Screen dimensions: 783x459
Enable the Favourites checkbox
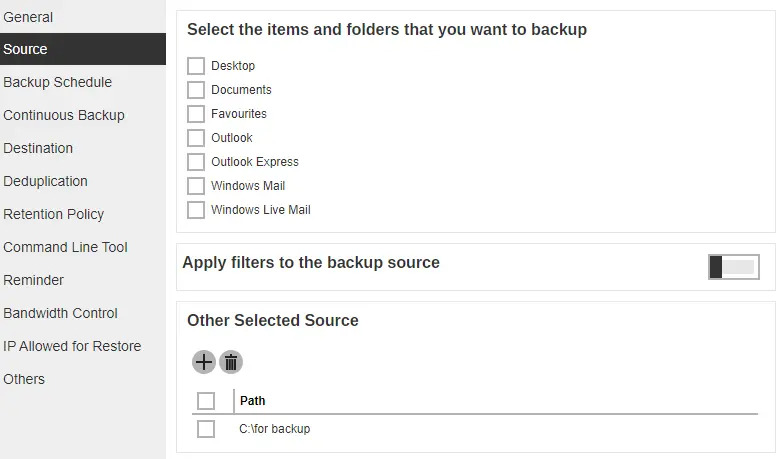(196, 114)
